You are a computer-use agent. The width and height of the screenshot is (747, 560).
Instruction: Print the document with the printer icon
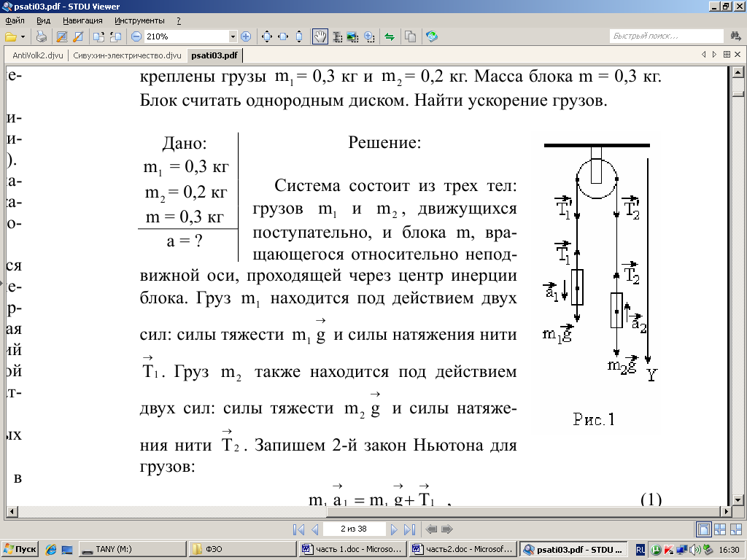point(42,36)
